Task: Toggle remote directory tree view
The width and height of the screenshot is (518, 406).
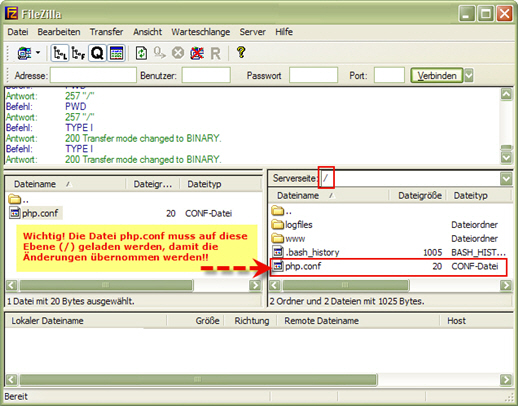Action: pyautogui.click(x=78, y=53)
